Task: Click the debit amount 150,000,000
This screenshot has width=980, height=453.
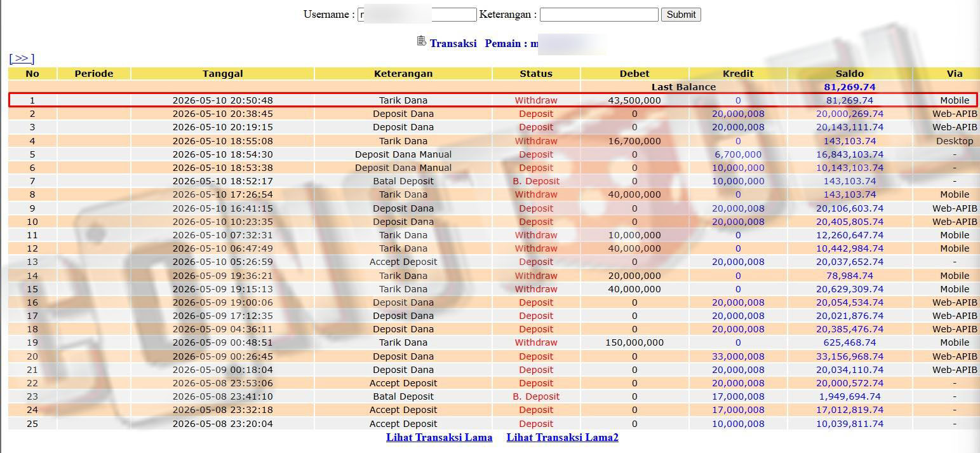Action: click(634, 342)
